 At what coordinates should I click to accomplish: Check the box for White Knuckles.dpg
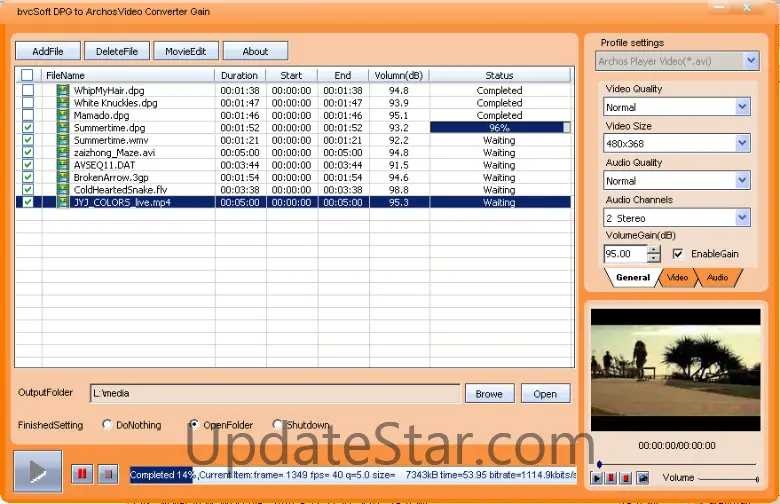click(x=28, y=102)
